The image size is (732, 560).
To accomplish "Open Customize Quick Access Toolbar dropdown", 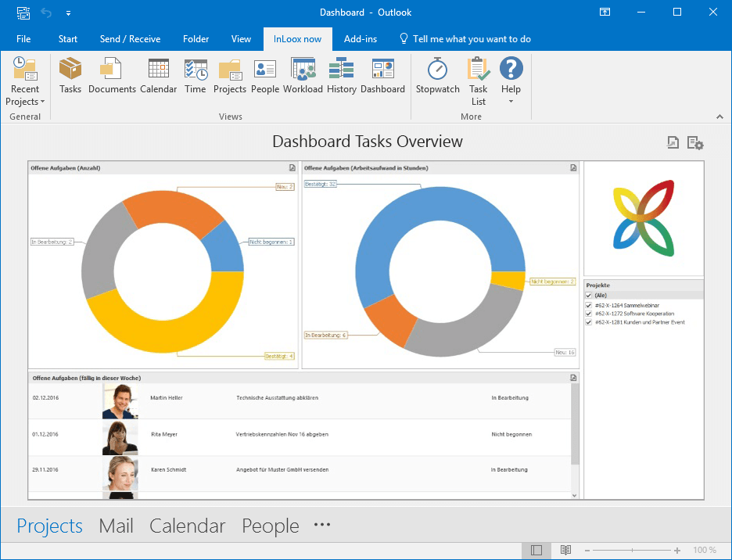I will (69, 13).
